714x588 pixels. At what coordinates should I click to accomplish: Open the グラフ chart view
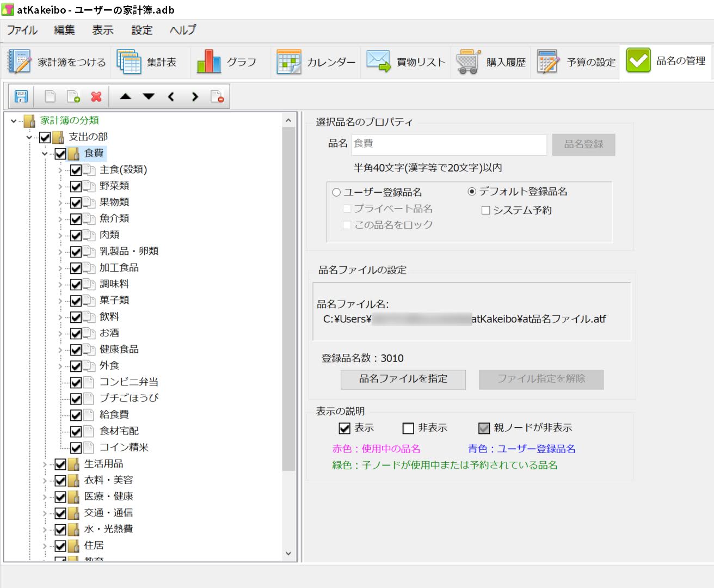click(227, 62)
